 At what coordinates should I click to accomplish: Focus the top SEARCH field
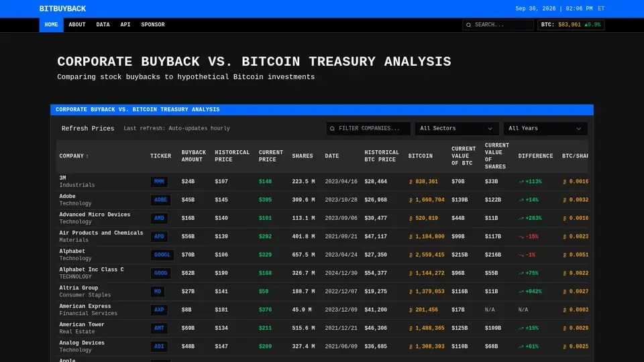(498, 25)
